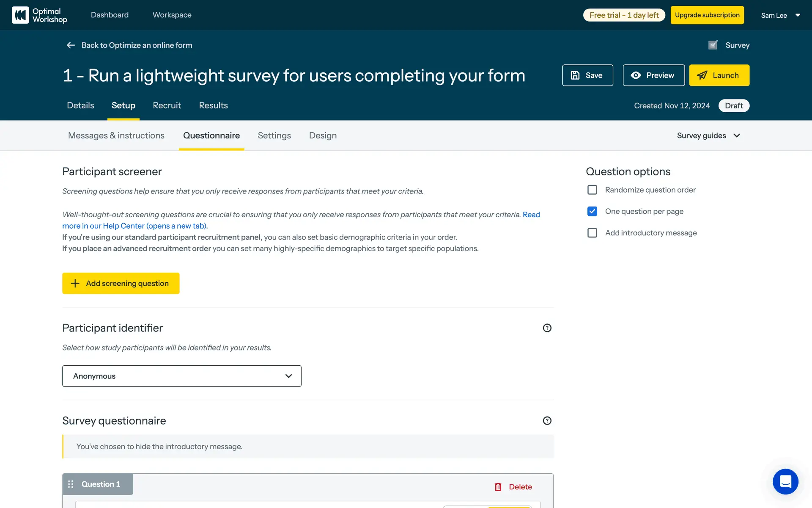
Task: Open the Messages & instructions tab
Action: point(116,135)
